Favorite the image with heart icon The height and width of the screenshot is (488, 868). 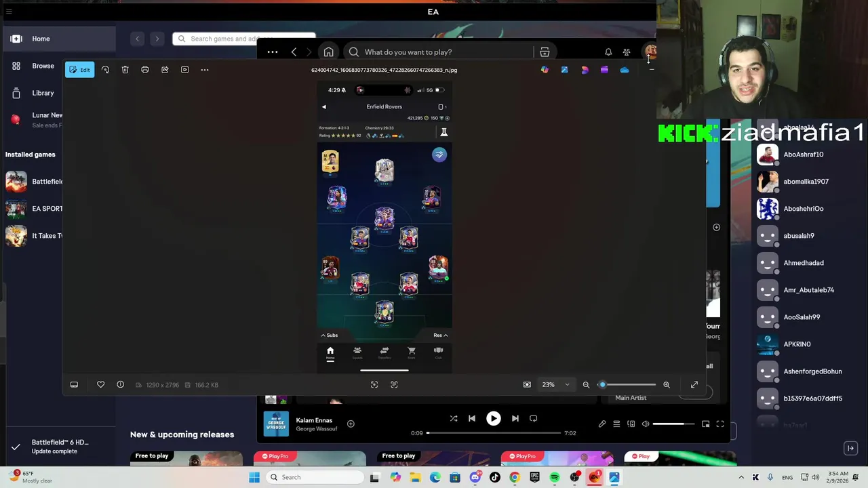[x=100, y=385]
